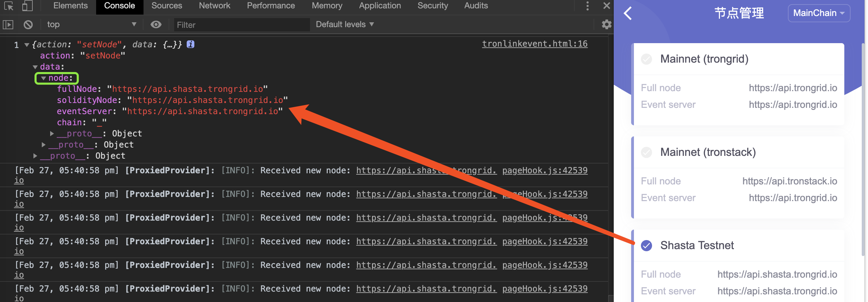This screenshot has width=868, height=302.
Task: Open pageHook.js:42539 link in first log row
Action: 545,170
